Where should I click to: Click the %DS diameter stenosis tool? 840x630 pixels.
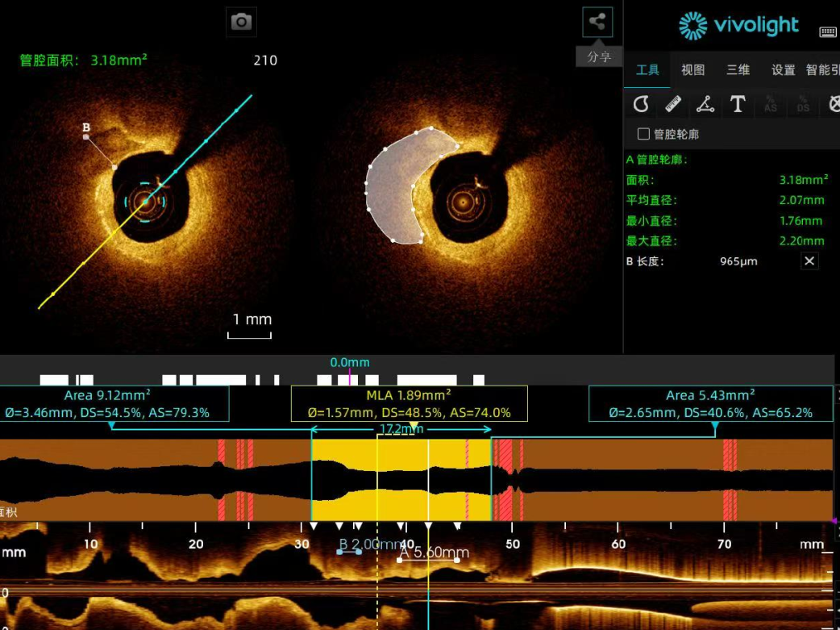(x=802, y=103)
